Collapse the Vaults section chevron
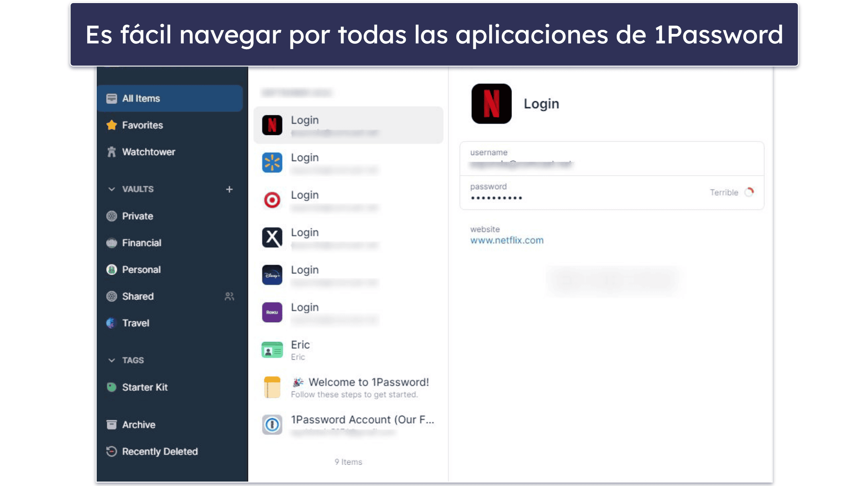This screenshot has height=486, width=868. (112, 189)
